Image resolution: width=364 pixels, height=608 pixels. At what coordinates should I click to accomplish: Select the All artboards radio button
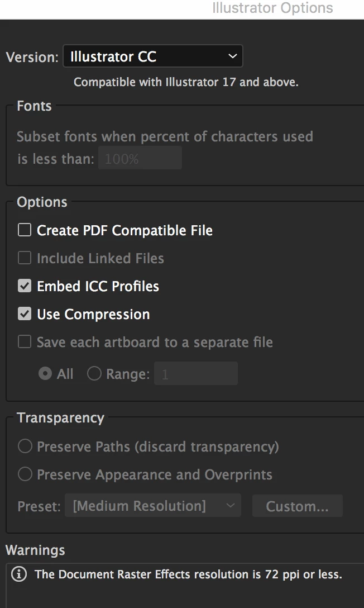point(45,373)
